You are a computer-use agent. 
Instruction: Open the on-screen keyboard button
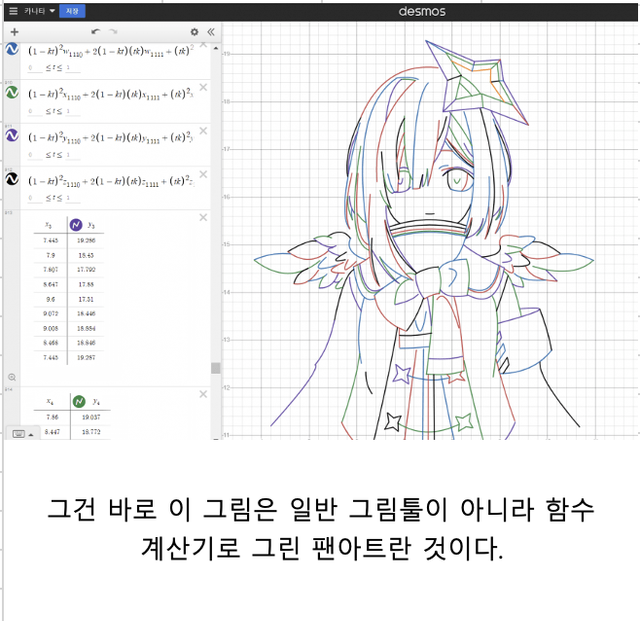[19, 434]
